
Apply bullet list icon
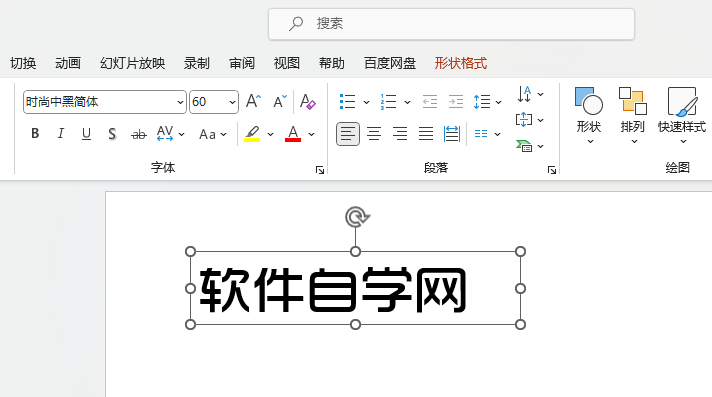click(348, 102)
